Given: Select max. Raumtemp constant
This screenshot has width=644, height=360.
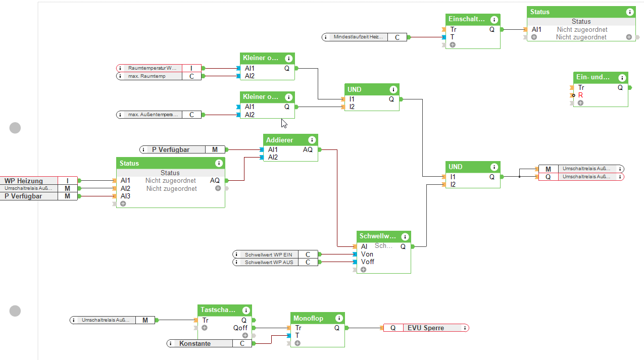Looking at the screenshot, I should pyautogui.click(x=159, y=76).
